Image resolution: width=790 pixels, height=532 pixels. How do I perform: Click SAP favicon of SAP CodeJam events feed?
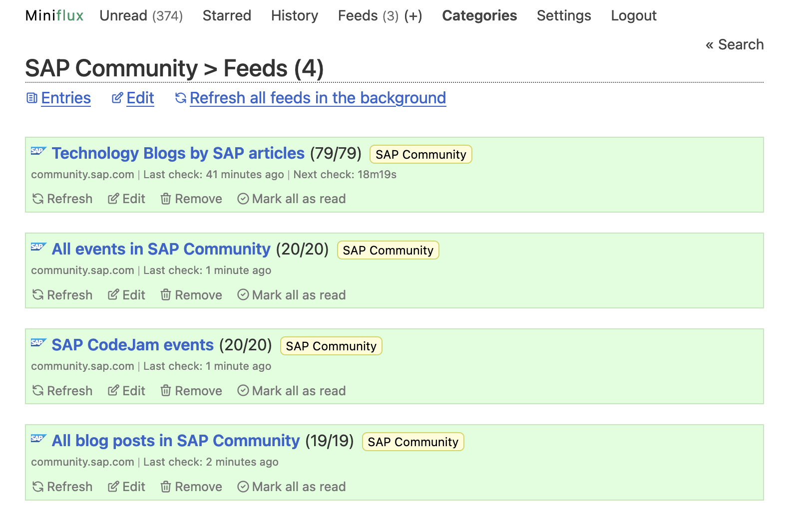click(x=38, y=342)
